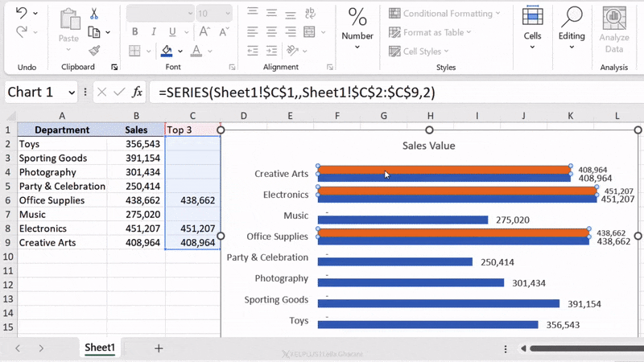Click the Undo arrow icon
This screenshot has height=362, width=644.
[x=22, y=13]
